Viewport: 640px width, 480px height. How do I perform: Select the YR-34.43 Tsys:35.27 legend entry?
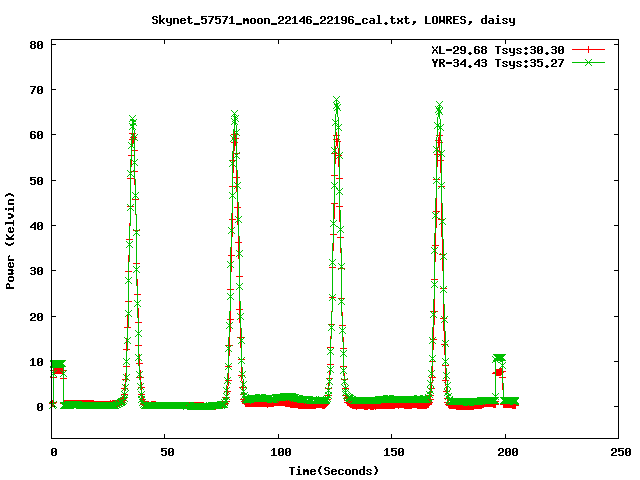click(498, 63)
